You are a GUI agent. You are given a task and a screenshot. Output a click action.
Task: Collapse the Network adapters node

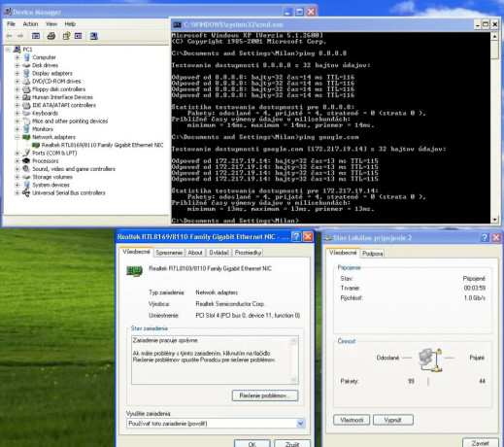(x=17, y=137)
